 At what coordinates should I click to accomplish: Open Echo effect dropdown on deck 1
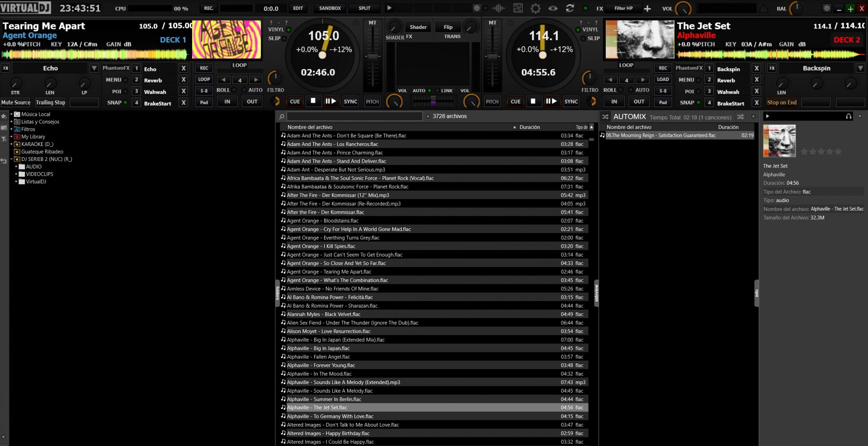click(x=94, y=68)
